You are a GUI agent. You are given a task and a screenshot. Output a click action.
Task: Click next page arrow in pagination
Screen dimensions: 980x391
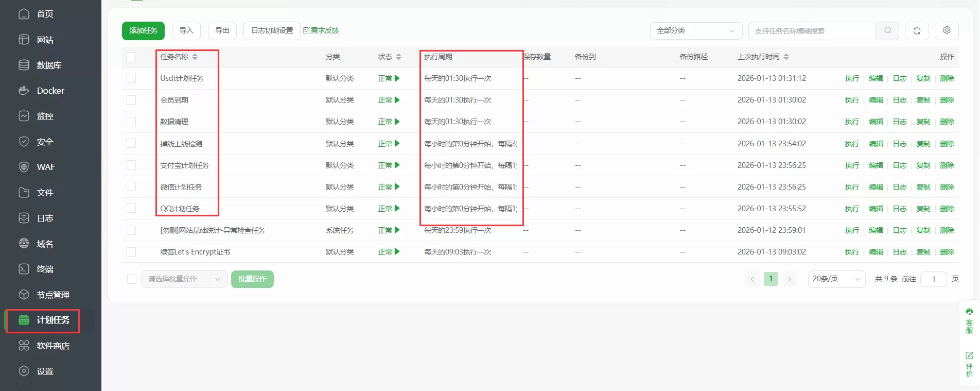point(790,279)
